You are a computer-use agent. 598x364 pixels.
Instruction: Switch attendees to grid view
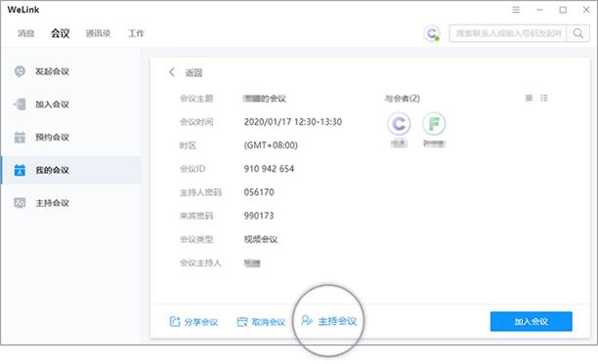click(529, 99)
